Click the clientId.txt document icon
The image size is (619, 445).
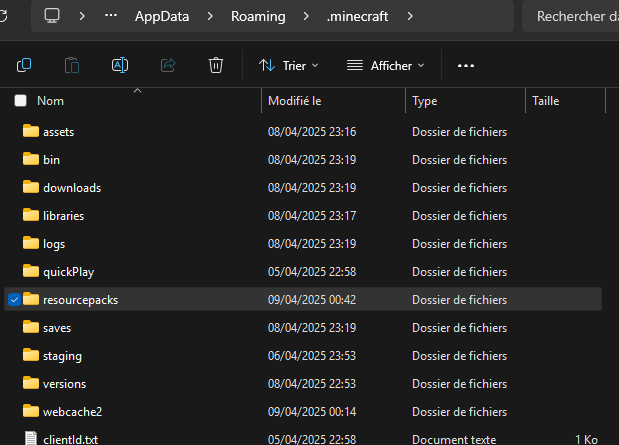(31, 438)
